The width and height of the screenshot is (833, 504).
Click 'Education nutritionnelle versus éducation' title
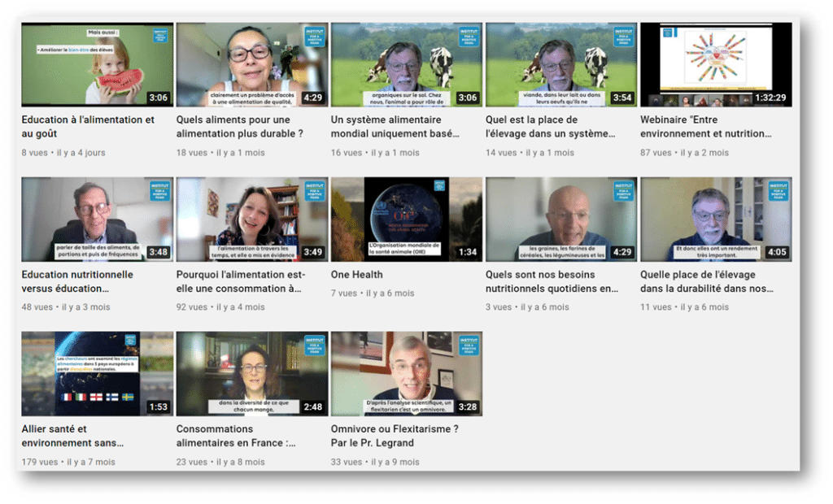(x=77, y=281)
